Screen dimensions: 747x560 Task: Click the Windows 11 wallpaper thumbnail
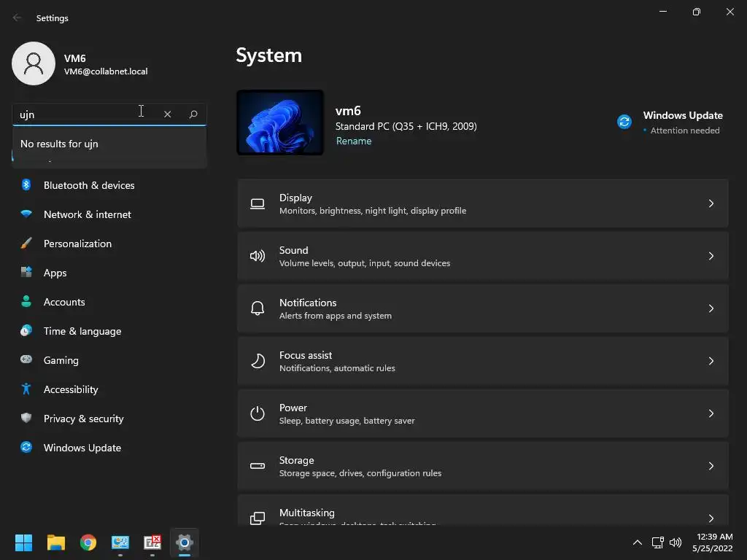280,122
